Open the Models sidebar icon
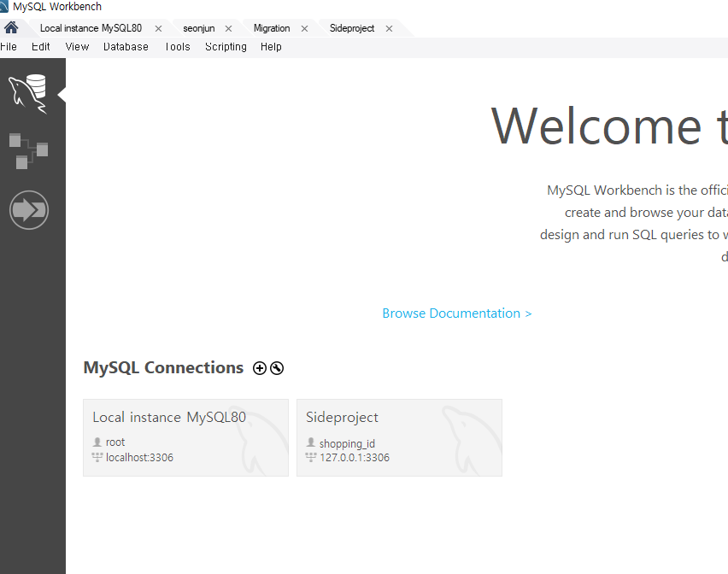Image resolution: width=728 pixels, height=574 pixels. click(x=28, y=151)
